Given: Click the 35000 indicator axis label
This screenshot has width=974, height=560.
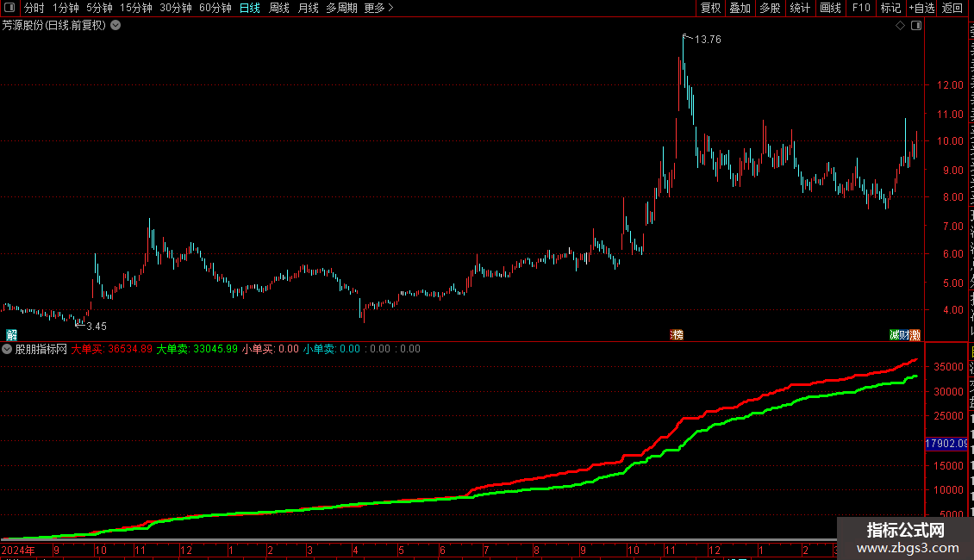Looking at the screenshot, I should tap(948, 367).
